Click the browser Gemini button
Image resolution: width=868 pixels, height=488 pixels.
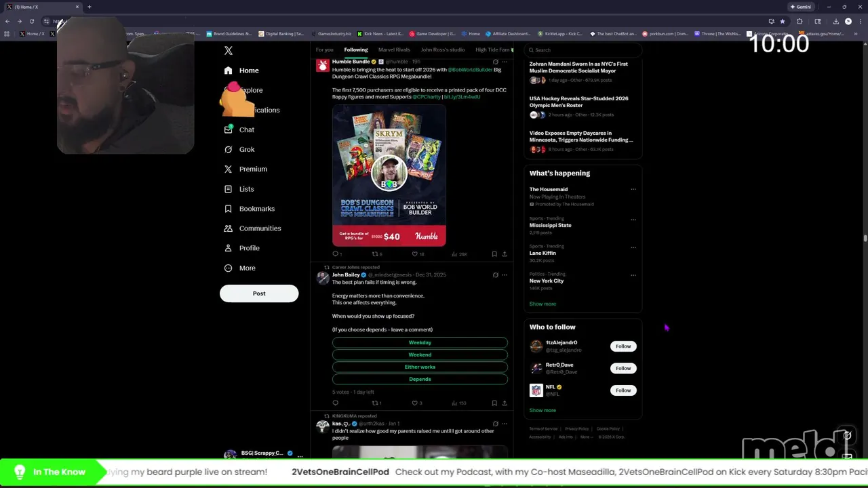click(x=801, y=7)
